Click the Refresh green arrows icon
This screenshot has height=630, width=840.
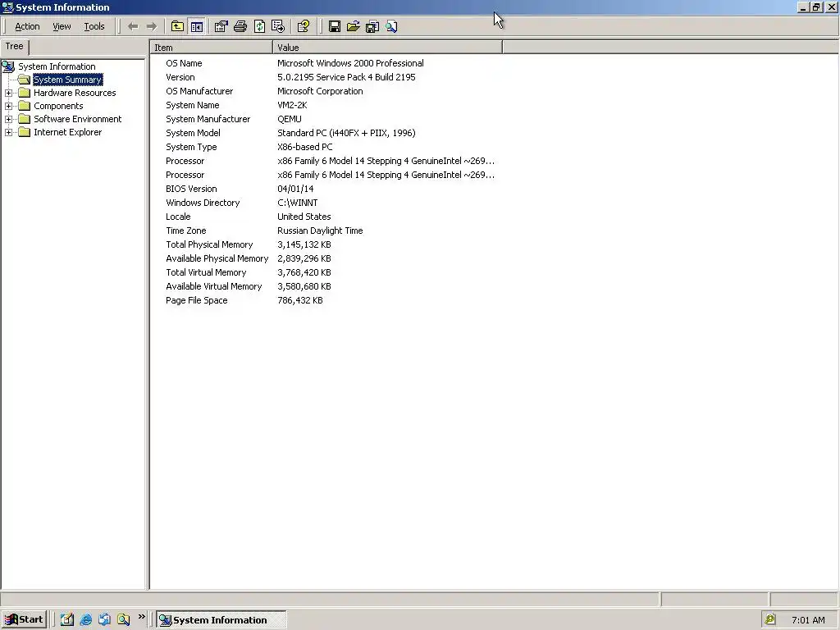pyautogui.click(x=259, y=26)
